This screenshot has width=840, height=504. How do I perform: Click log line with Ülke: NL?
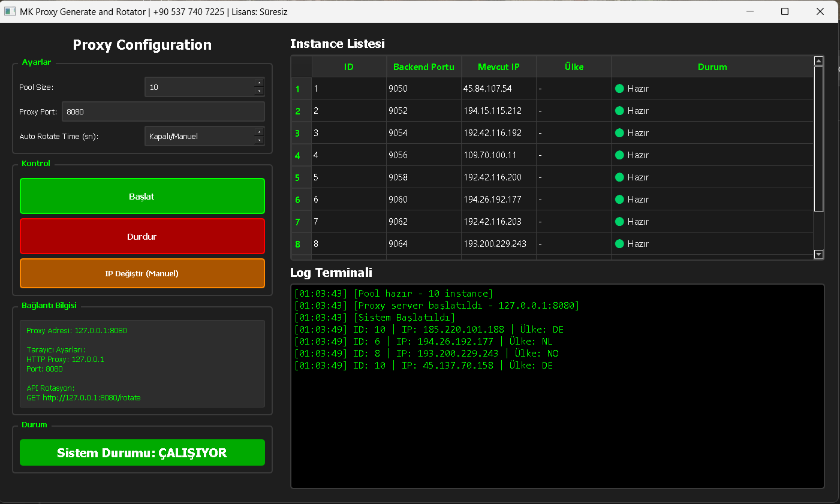click(423, 342)
